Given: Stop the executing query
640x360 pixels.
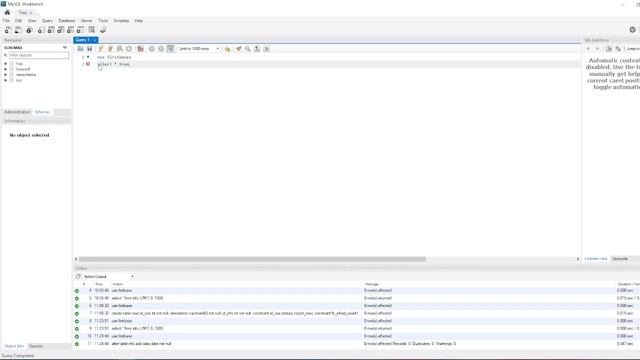Looking at the screenshot, I should click(x=129, y=49).
